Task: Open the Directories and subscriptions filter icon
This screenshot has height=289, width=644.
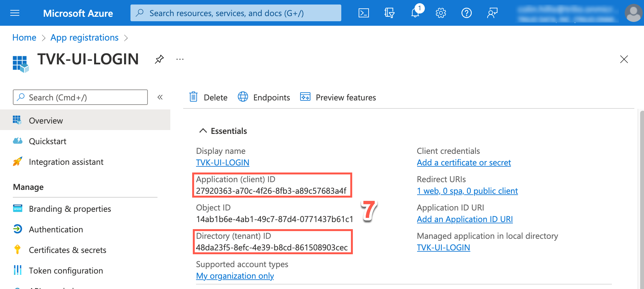Action: click(x=389, y=13)
